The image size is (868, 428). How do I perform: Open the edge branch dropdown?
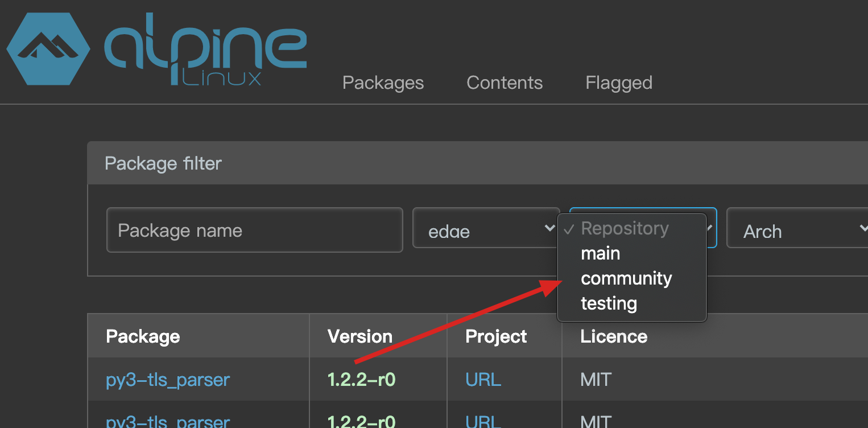486,228
